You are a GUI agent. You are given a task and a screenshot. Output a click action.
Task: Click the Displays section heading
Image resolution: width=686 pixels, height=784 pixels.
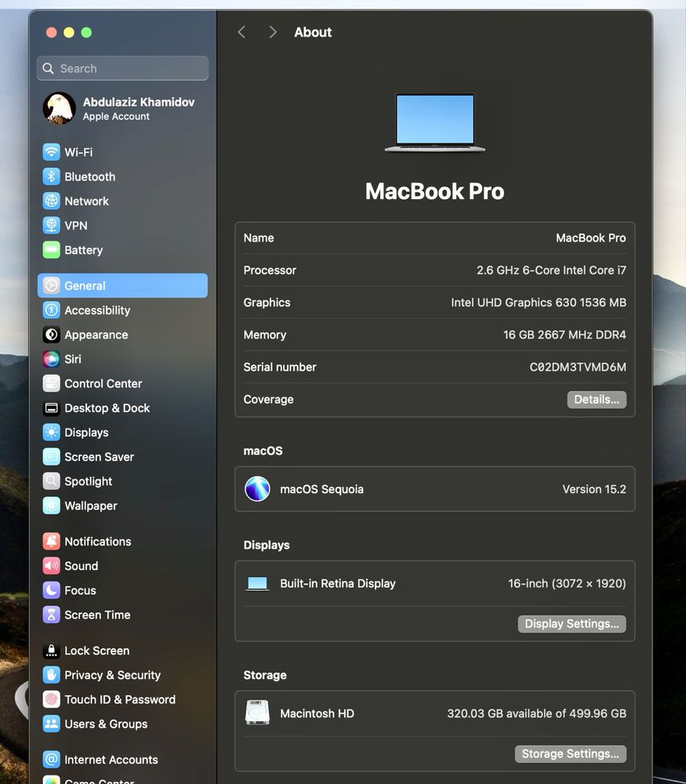(x=267, y=545)
